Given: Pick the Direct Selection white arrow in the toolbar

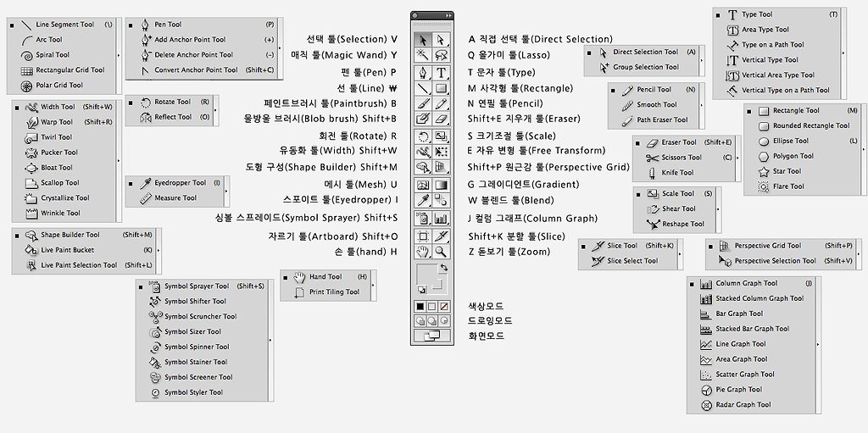Looking at the screenshot, I should pos(441,40).
